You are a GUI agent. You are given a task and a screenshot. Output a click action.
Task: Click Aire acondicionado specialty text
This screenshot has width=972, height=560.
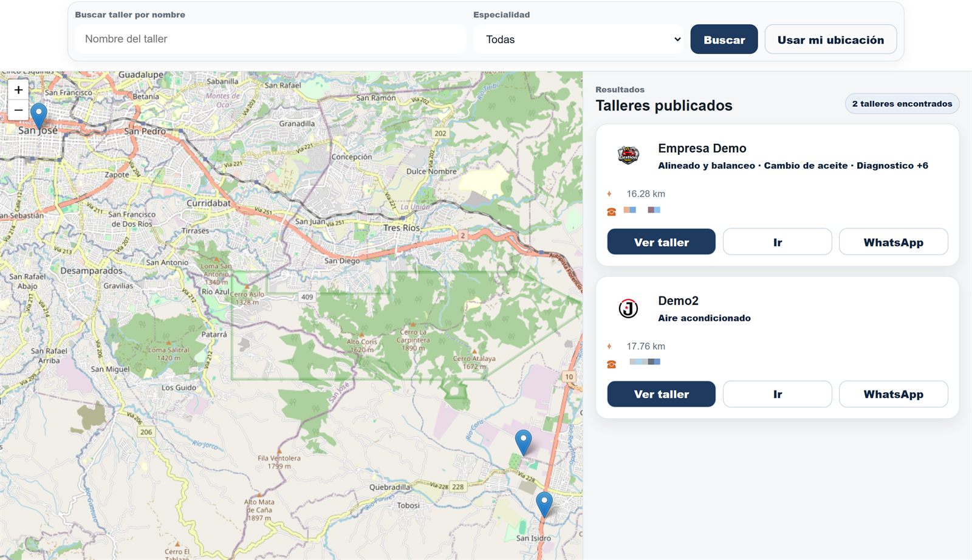tap(705, 318)
